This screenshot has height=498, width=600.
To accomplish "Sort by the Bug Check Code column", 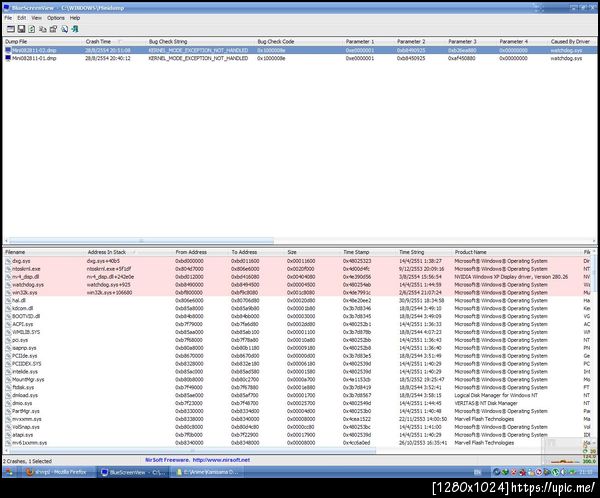I will point(299,41).
